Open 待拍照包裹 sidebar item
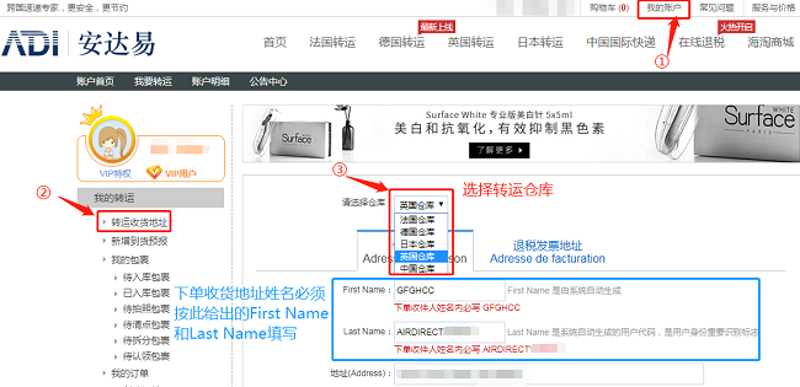 [146, 309]
